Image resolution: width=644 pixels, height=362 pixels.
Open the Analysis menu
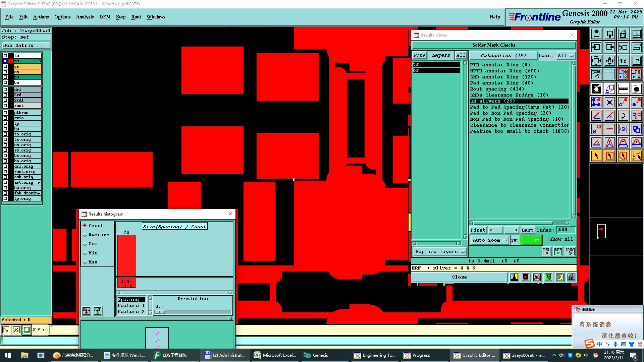[x=85, y=17]
